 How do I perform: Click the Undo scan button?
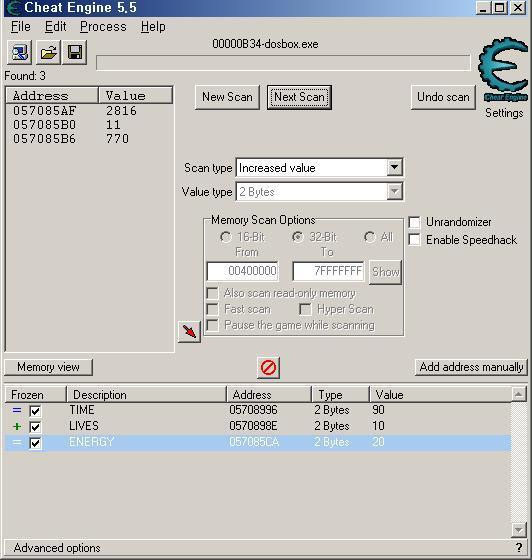click(443, 97)
